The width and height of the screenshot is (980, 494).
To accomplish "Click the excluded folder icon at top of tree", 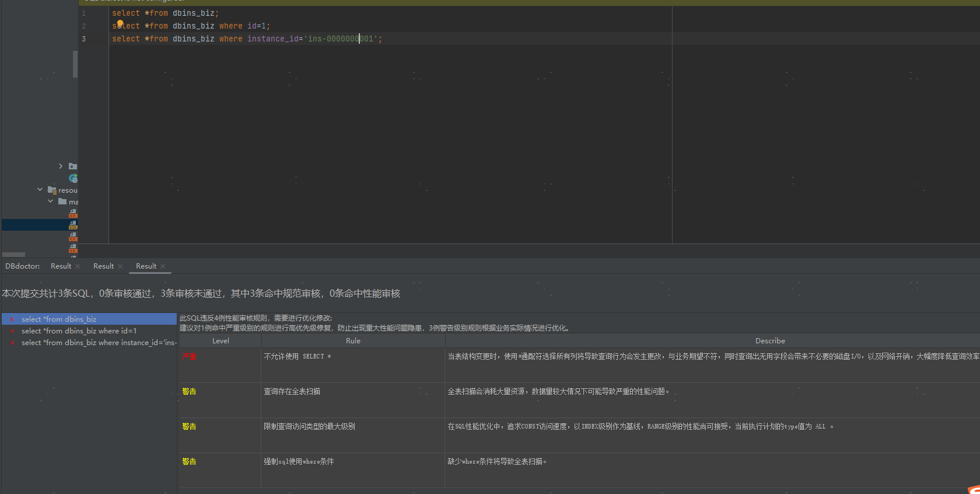I will tap(73, 166).
